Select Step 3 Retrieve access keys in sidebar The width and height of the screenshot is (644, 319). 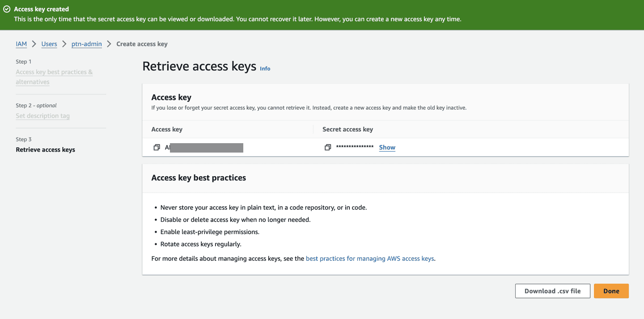(x=45, y=150)
